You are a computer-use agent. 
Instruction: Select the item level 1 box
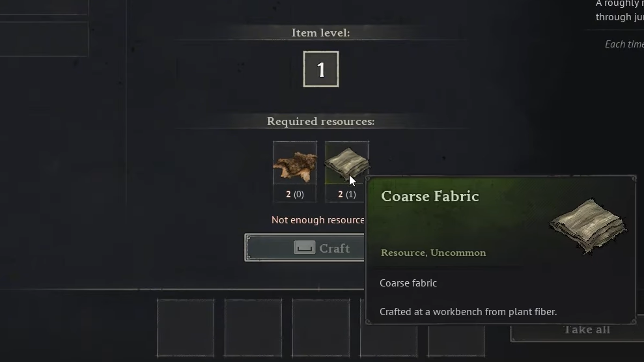321,69
